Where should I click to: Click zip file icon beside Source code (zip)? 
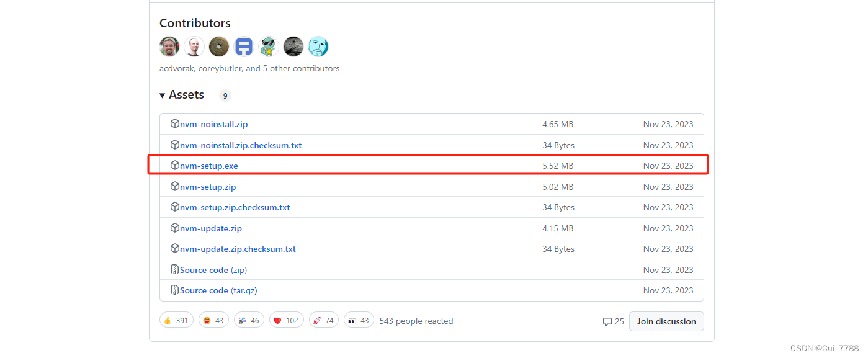point(175,269)
